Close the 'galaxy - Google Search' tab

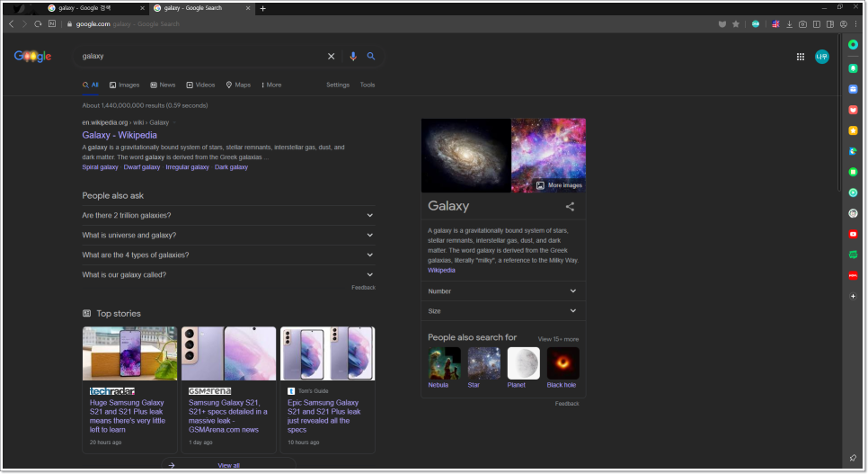[x=247, y=8]
